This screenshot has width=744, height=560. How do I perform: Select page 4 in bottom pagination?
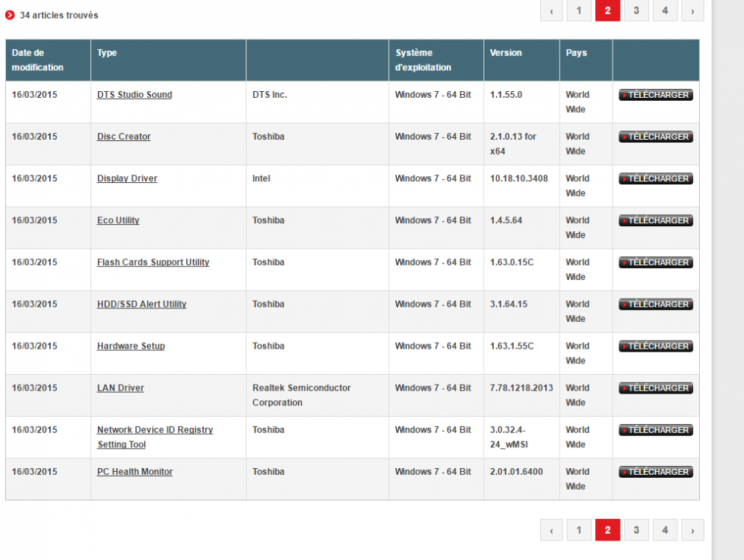point(666,530)
